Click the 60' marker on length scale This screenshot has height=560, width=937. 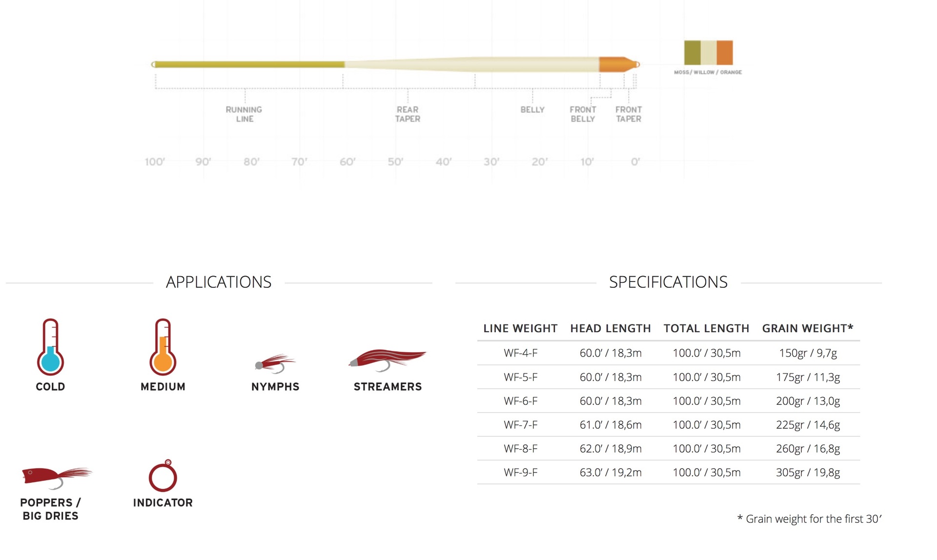(x=347, y=161)
